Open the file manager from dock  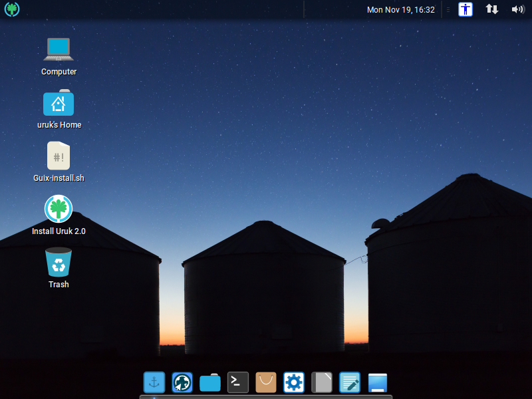click(x=210, y=383)
